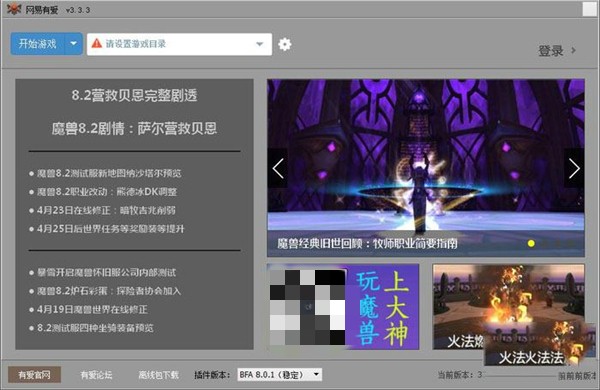Image resolution: width=600 pixels, height=390 pixels.
Task: Click the 网易有爱 app logo icon
Action: (x=14, y=8)
